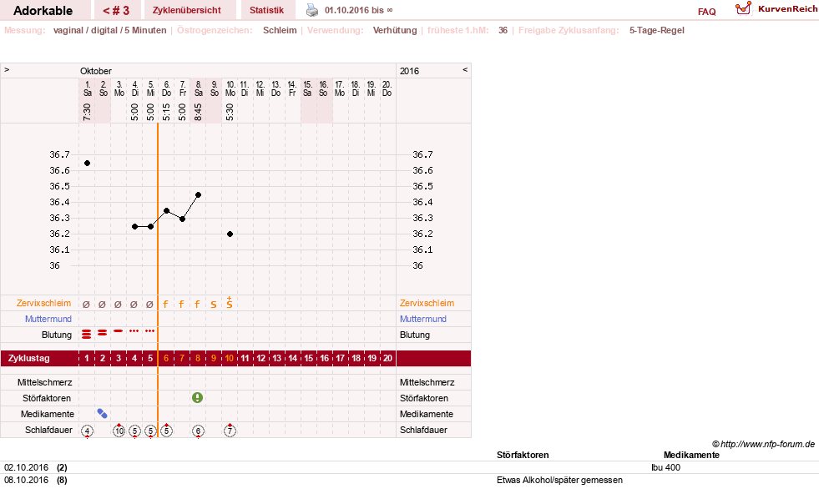Click Zyklustag number 10
The image size is (819, 504).
pos(230,358)
